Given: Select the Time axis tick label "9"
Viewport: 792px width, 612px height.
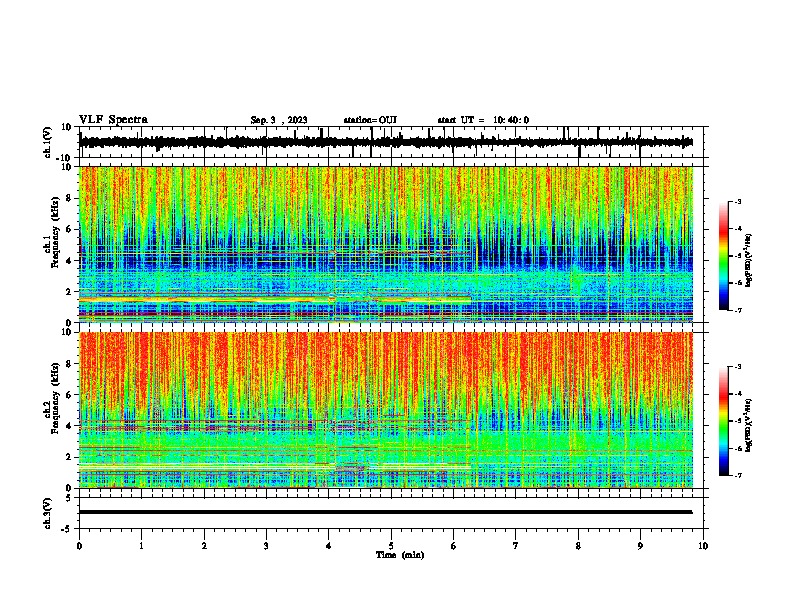Looking at the screenshot, I should point(640,546).
